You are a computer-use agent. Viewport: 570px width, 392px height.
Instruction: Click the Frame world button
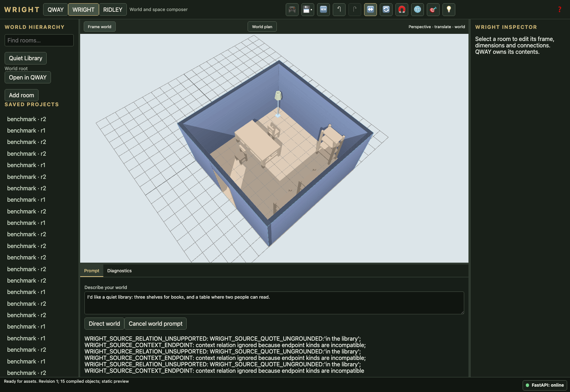99,27
